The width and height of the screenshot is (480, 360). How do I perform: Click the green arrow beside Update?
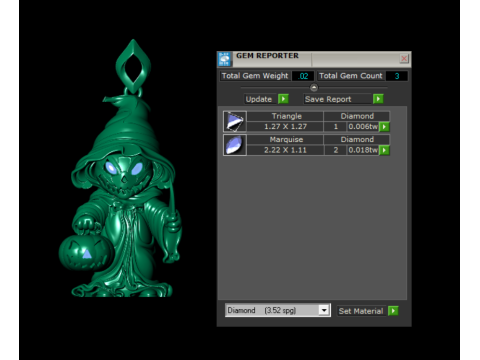tap(283, 99)
